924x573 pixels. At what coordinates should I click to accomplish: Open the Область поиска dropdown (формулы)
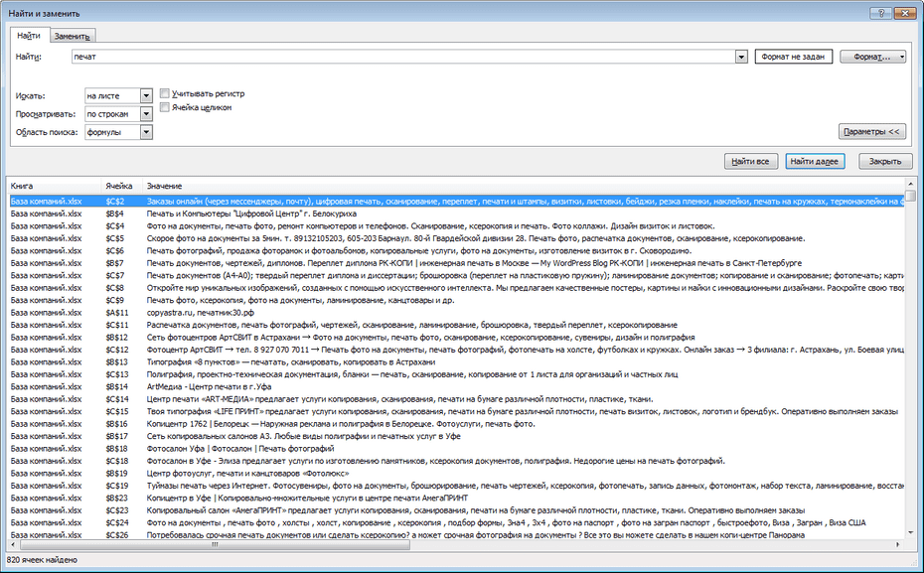(x=146, y=132)
